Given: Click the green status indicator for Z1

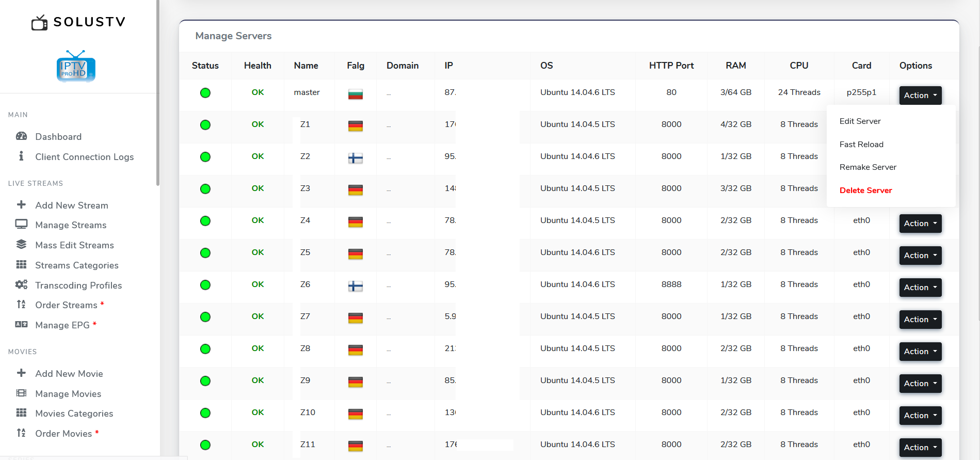Looking at the screenshot, I should (205, 125).
